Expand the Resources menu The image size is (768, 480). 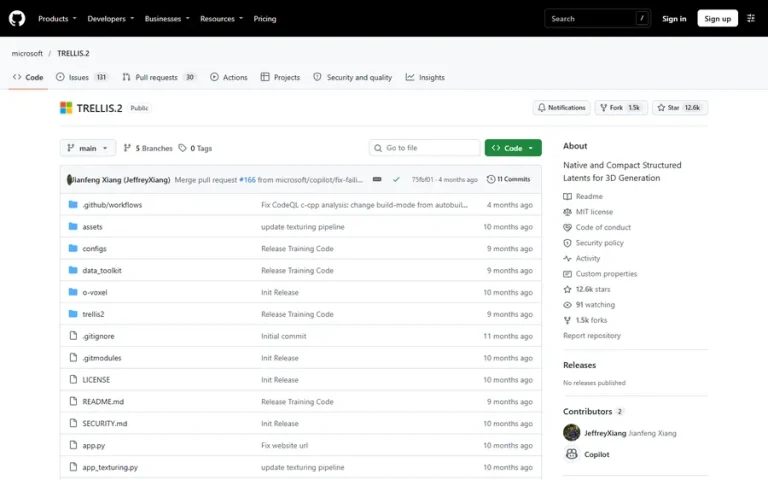(221, 19)
